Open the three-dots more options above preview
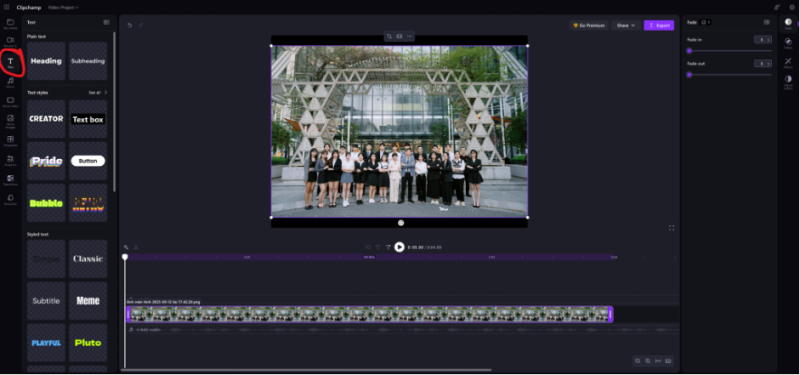The height and width of the screenshot is (375, 800). (x=409, y=36)
